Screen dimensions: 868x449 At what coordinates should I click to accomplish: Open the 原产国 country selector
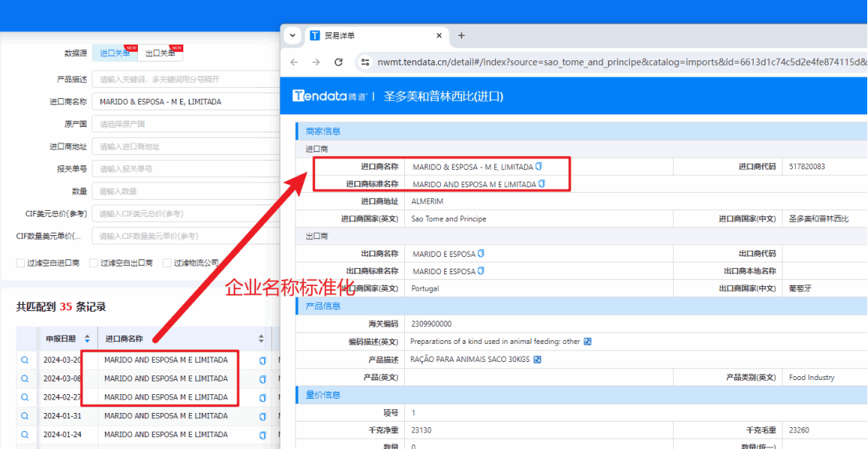click(185, 124)
